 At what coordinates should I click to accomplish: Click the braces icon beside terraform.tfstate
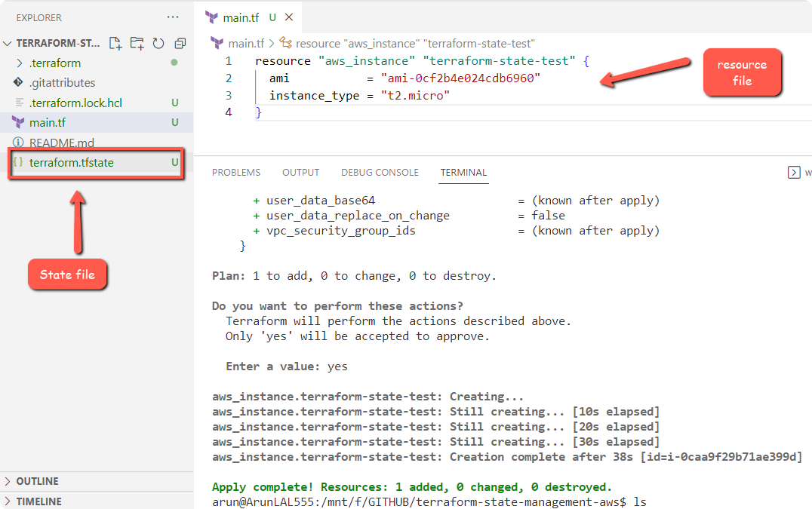pos(18,161)
